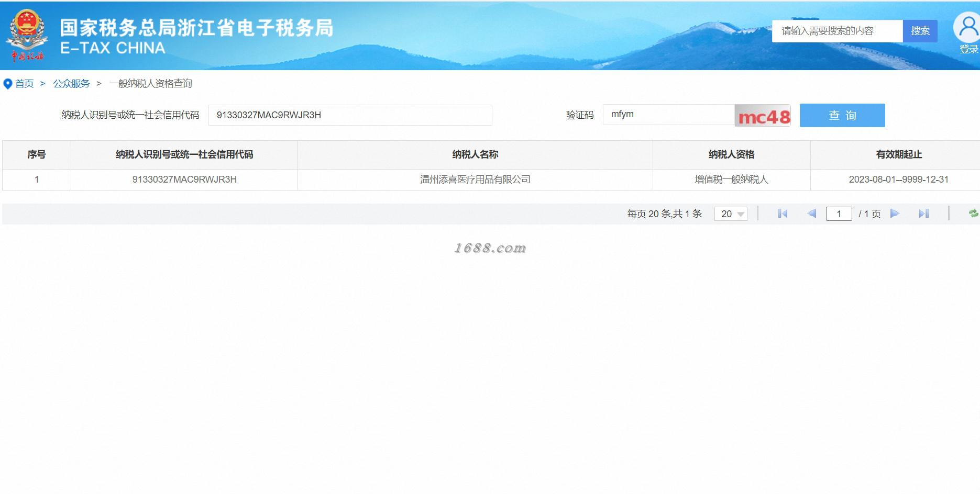The image size is (980, 494).
Task: Click the 序号 column header
Action: click(x=37, y=154)
